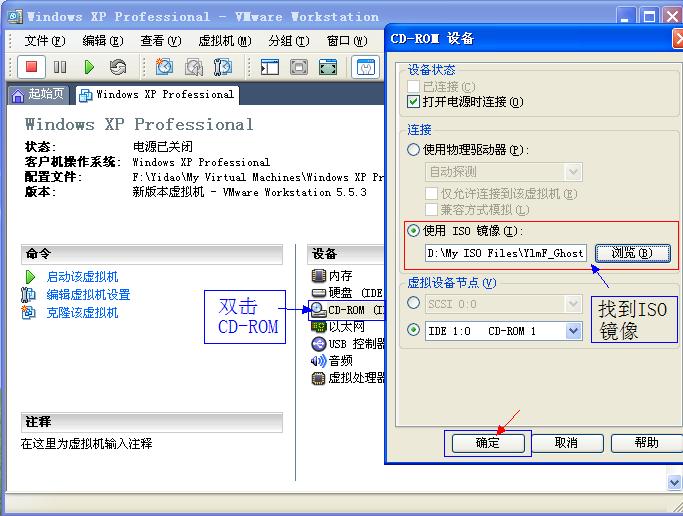The width and height of the screenshot is (683, 516).
Task: Open the 查看(V) menu
Action: coord(161,41)
